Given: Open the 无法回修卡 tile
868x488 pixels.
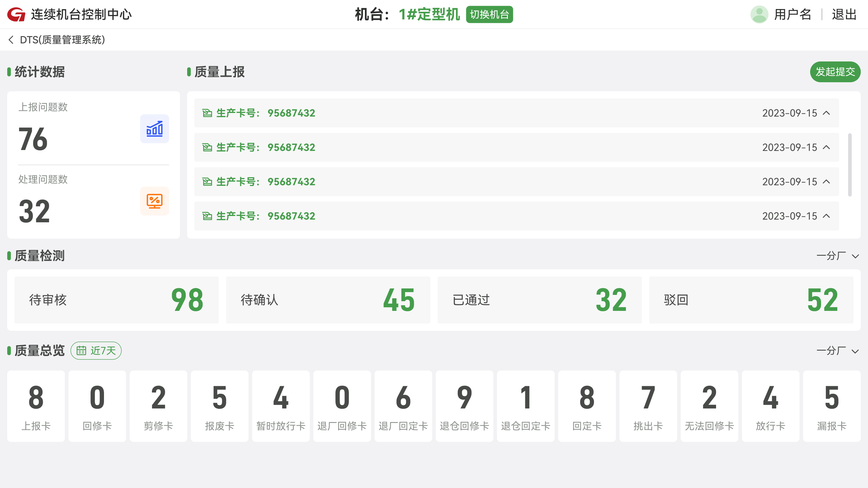Looking at the screenshot, I should (709, 406).
